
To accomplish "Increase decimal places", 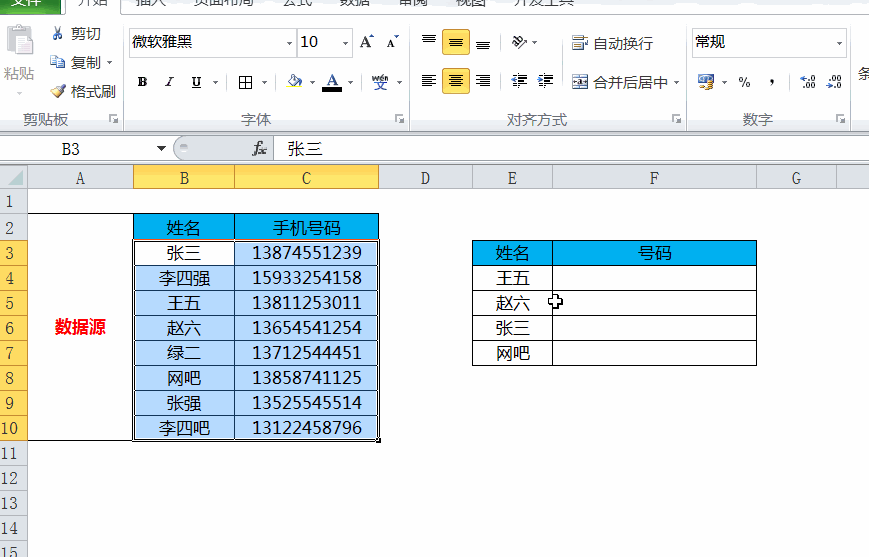I will click(807, 82).
